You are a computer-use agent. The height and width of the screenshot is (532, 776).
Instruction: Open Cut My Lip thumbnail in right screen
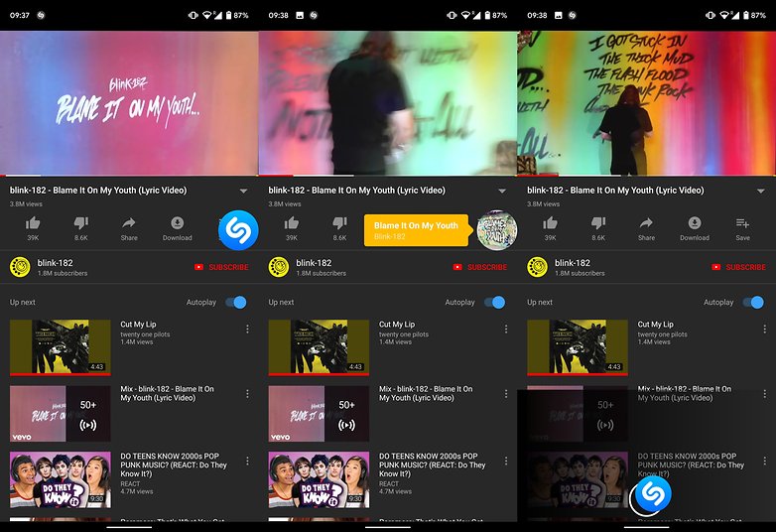point(578,347)
